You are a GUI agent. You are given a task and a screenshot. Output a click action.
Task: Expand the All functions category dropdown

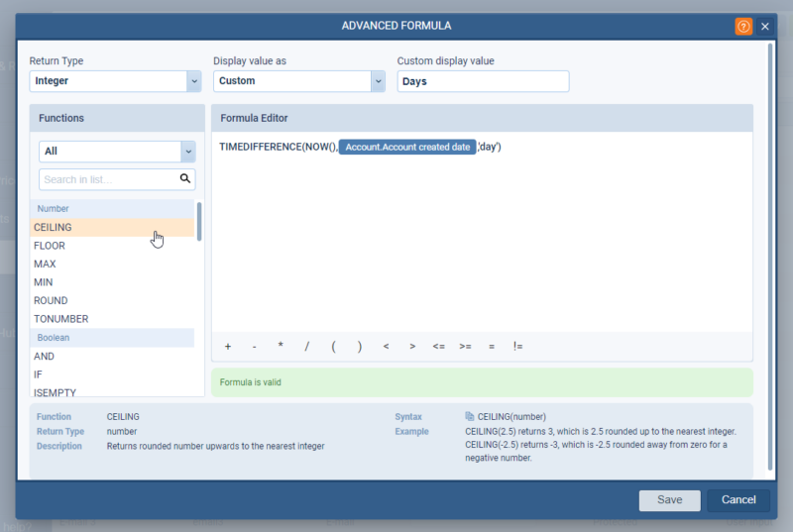[x=188, y=152]
